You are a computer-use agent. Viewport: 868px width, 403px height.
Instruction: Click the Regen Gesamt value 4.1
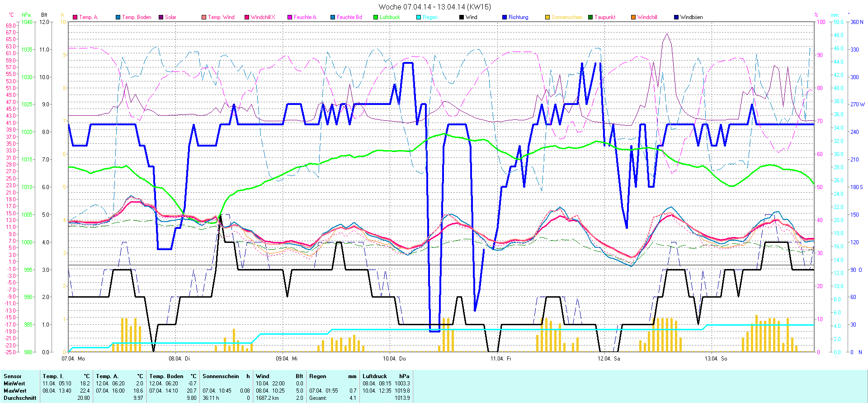point(353,398)
